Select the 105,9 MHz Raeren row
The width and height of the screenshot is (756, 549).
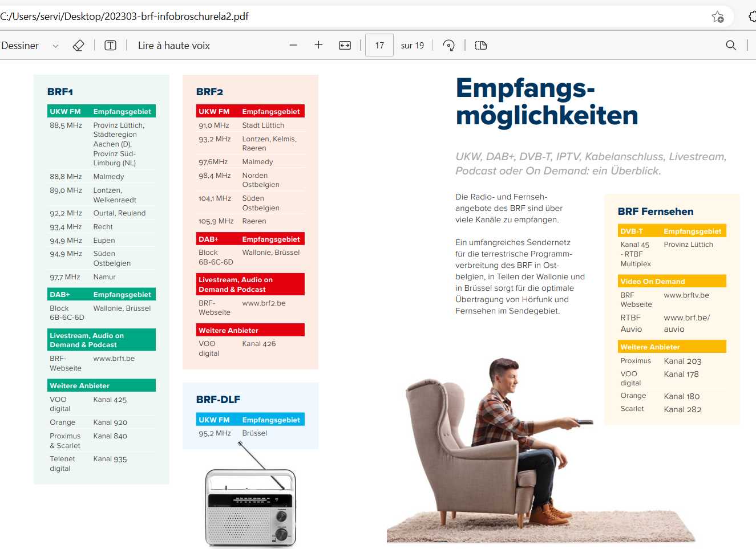tap(250, 221)
